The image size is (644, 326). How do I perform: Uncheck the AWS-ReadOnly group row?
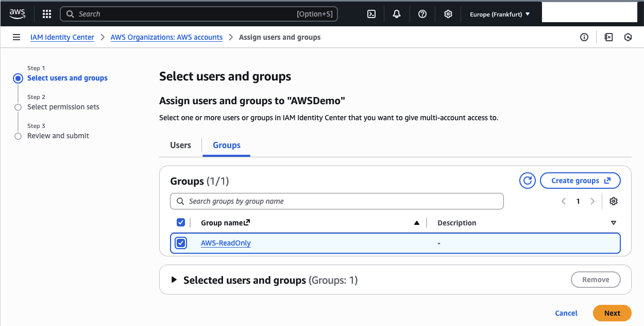pos(181,242)
